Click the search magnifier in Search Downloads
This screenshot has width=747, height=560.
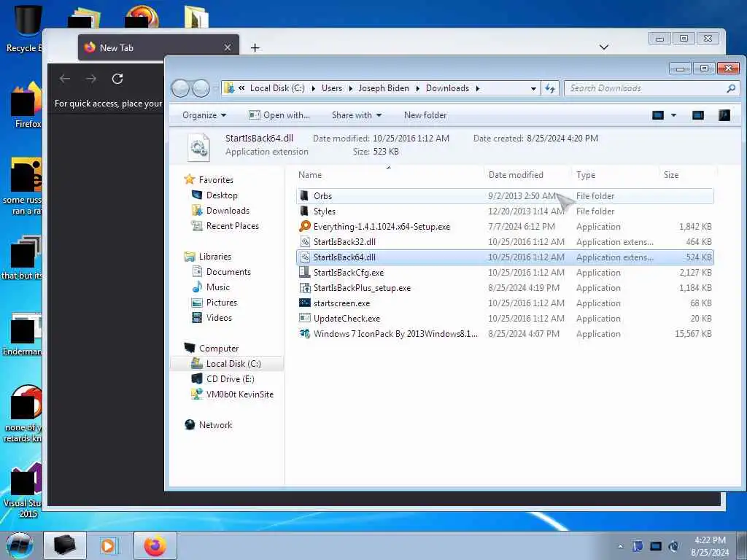(x=731, y=88)
